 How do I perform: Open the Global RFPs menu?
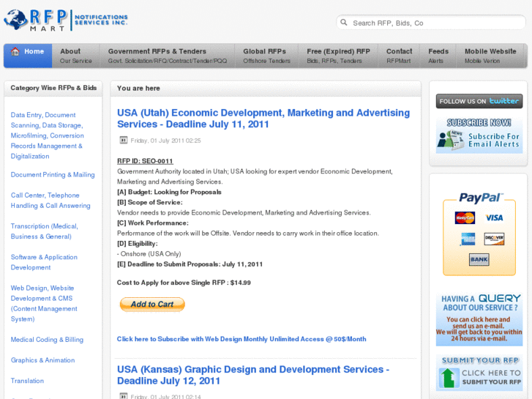[x=264, y=56]
